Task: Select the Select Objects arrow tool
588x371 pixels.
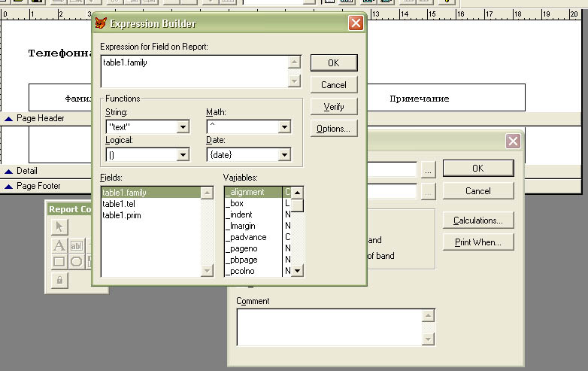Action: [59, 227]
